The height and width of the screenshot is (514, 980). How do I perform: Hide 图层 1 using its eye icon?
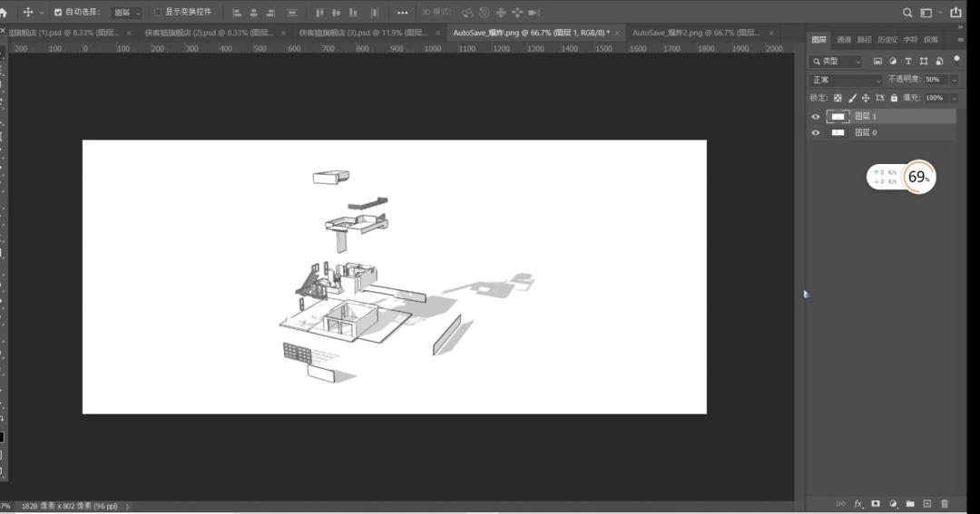click(x=815, y=117)
